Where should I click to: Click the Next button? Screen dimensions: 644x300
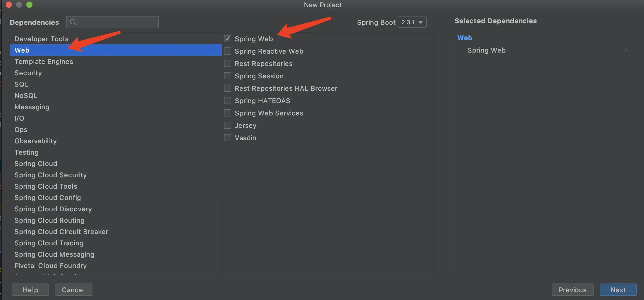click(618, 290)
